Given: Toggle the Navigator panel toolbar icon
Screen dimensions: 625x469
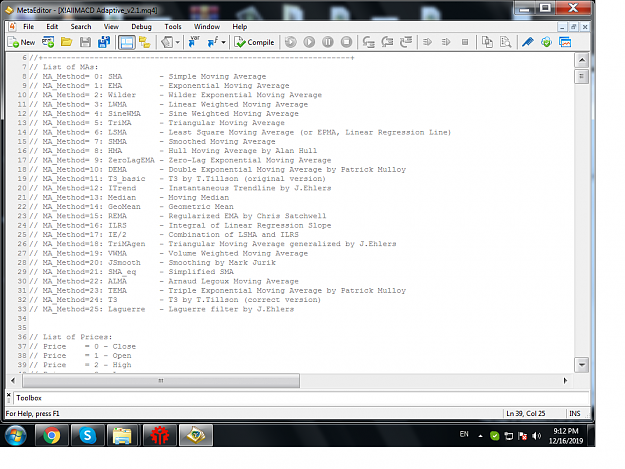Looking at the screenshot, I should pos(145,42).
